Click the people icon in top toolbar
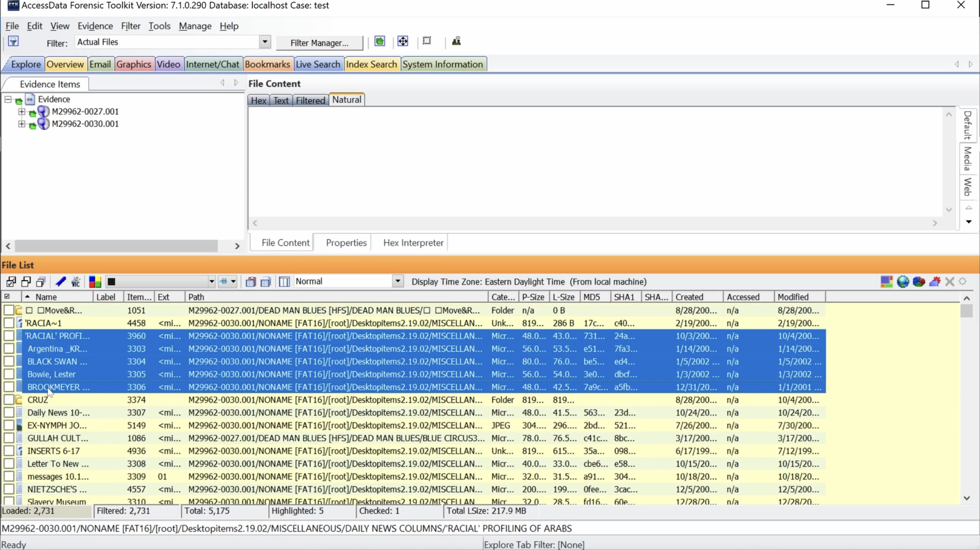The width and height of the screenshot is (980, 550). (456, 41)
